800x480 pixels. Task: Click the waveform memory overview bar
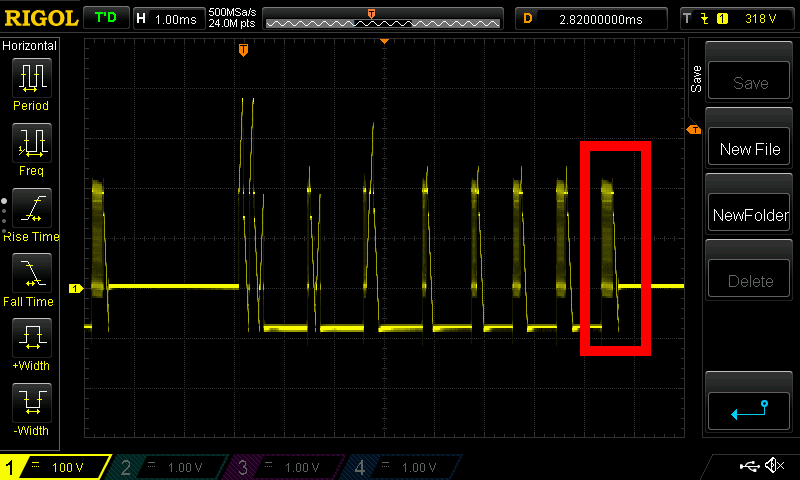tap(383, 19)
